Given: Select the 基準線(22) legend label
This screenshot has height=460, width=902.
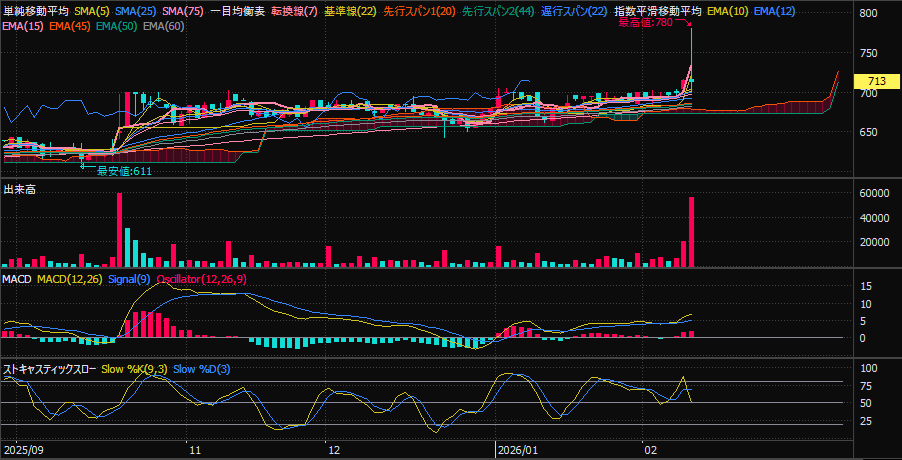Looking at the screenshot, I should 351,10.
